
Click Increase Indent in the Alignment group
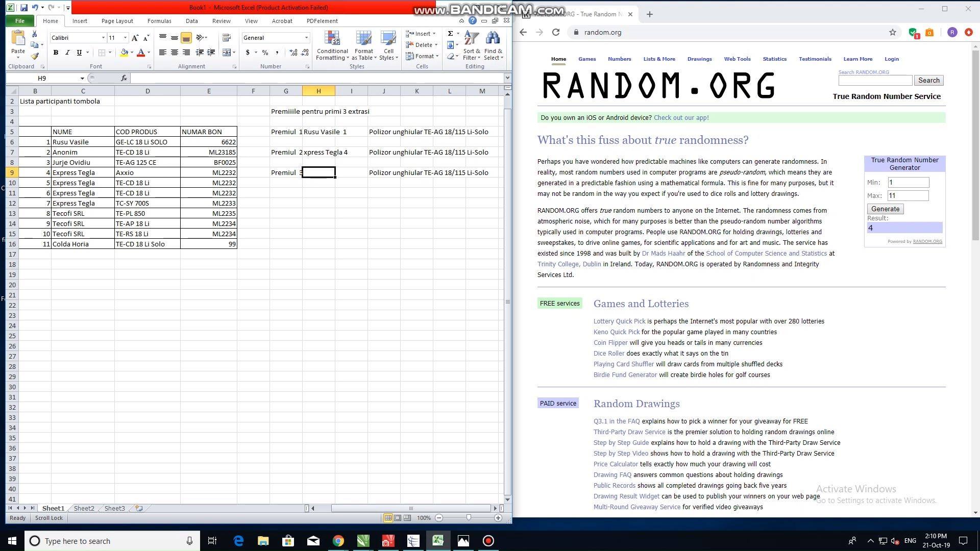[x=211, y=53]
